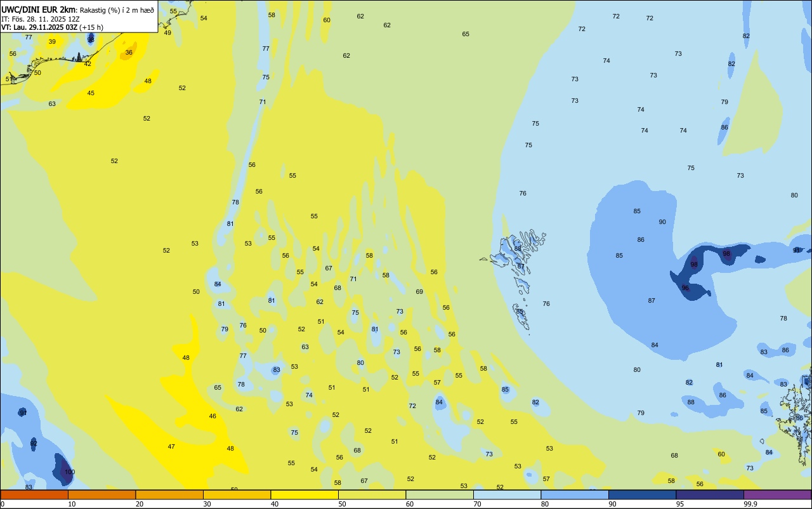This screenshot has height=509, width=812.
Task: Click the title text UWC/DINI EUR 2km
Action: pos(39,10)
